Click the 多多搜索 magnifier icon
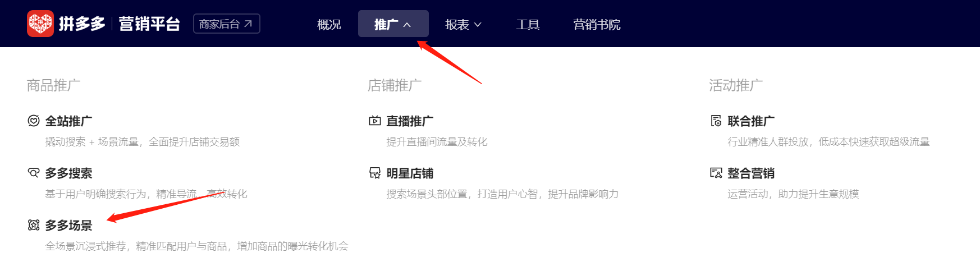 pos(34,173)
